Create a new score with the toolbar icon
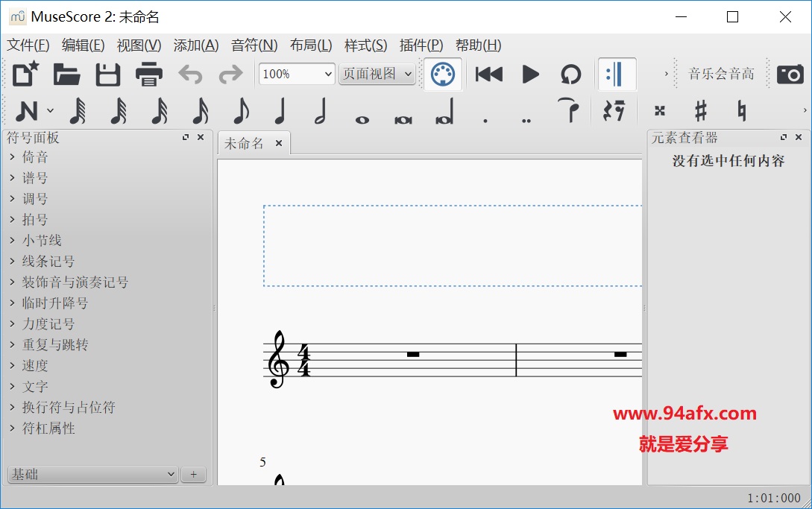 [x=26, y=74]
